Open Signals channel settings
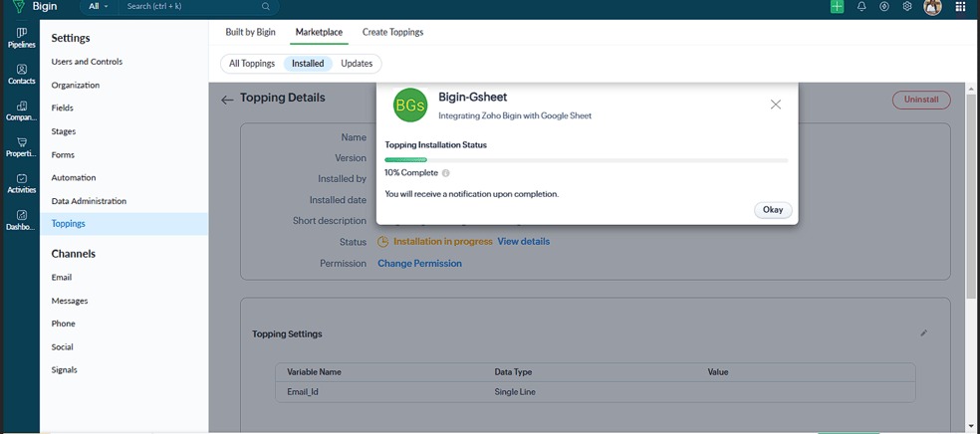Screen dimensions: 980x434 pyautogui.click(x=65, y=370)
